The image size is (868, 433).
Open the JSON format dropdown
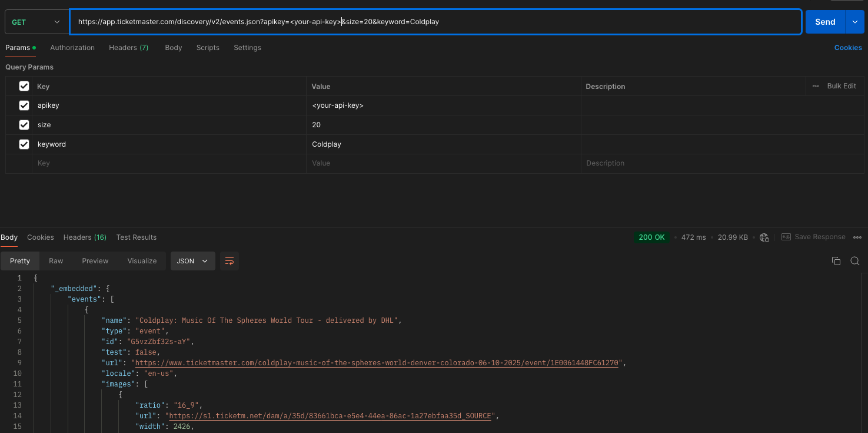[192, 261]
